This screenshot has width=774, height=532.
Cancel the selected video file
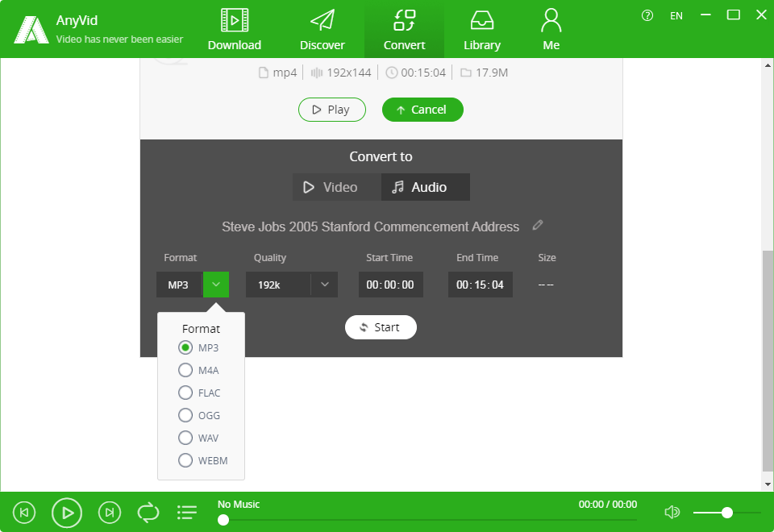click(422, 110)
